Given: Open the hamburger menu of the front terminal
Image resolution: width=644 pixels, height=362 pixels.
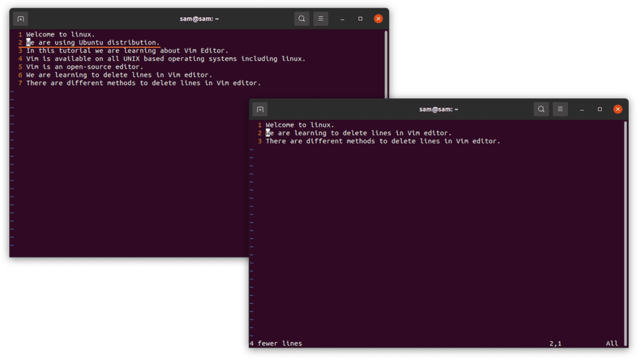Looking at the screenshot, I should pos(560,109).
